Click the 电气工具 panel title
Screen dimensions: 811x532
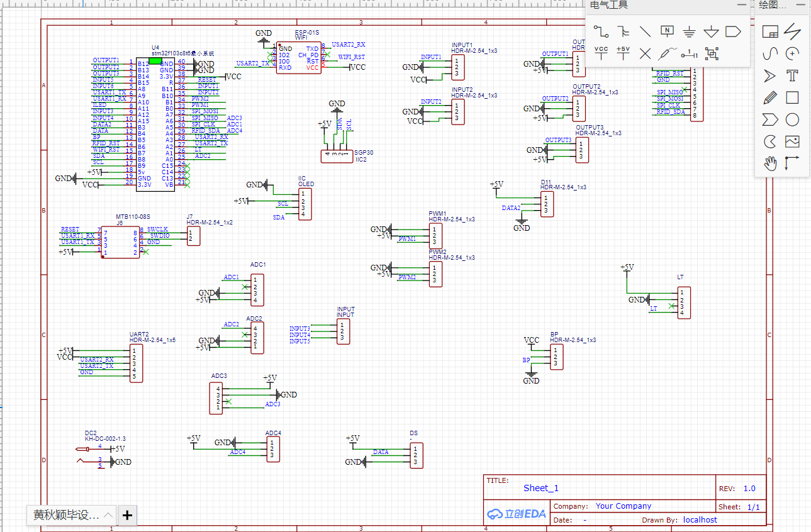(x=609, y=5)
